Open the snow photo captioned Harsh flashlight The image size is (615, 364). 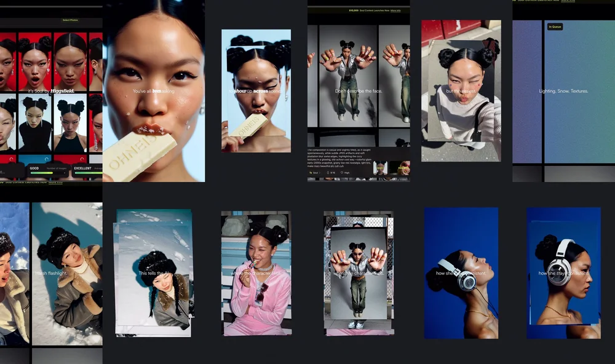point(67,274)
